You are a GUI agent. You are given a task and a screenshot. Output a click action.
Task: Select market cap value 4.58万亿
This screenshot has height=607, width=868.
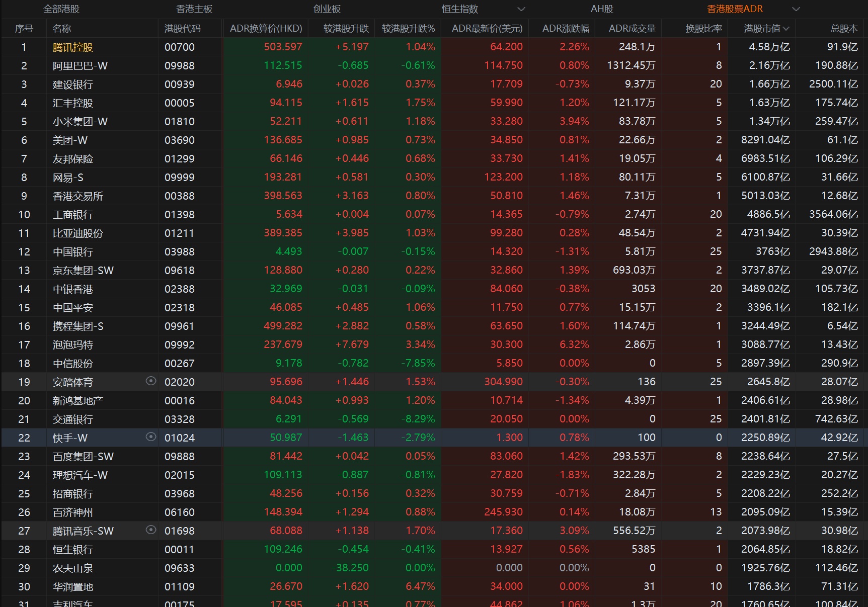coord(769,47)
